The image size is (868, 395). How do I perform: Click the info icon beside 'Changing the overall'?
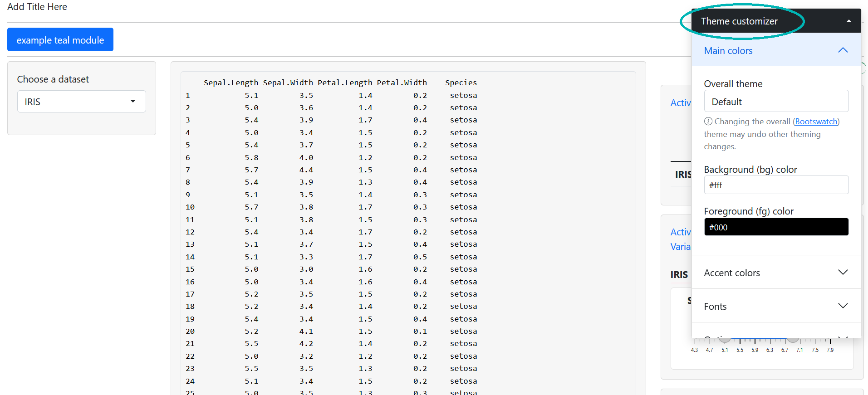[708, 122]
